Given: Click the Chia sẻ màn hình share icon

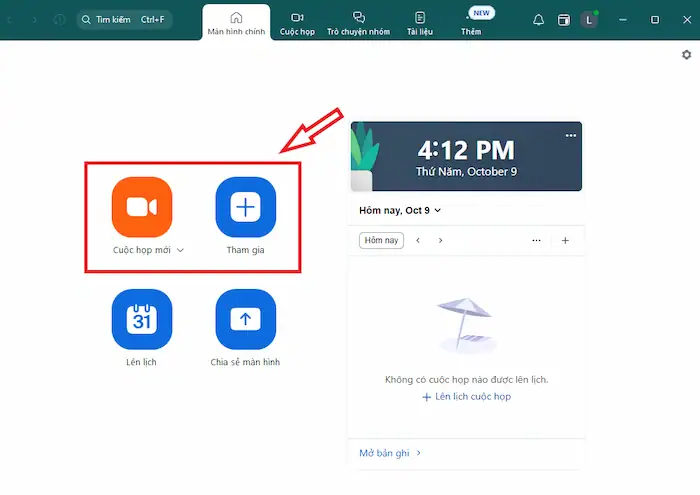Looking at the screenshot, I should click(x=245, y=320).
